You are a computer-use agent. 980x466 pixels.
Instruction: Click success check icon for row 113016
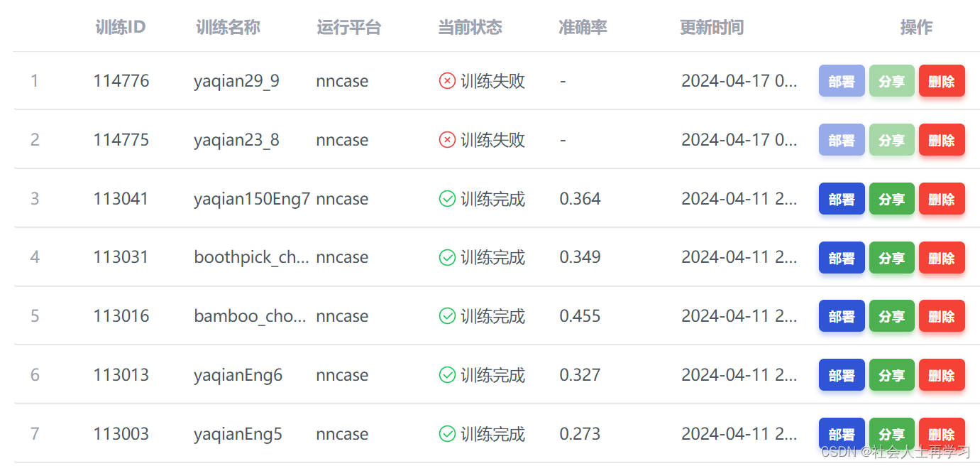tap(447, 316)
